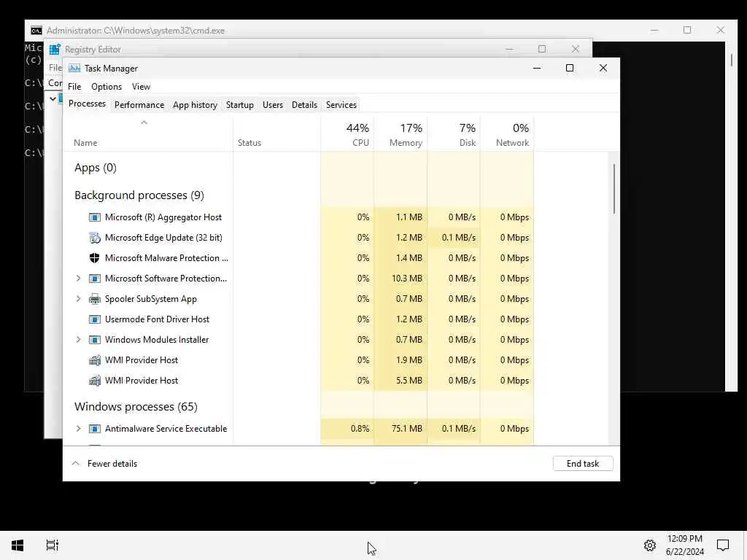This screenshot has height=560, width=747.
Task: Click the Windows processes (65) group heading
Action: point(136,407)
